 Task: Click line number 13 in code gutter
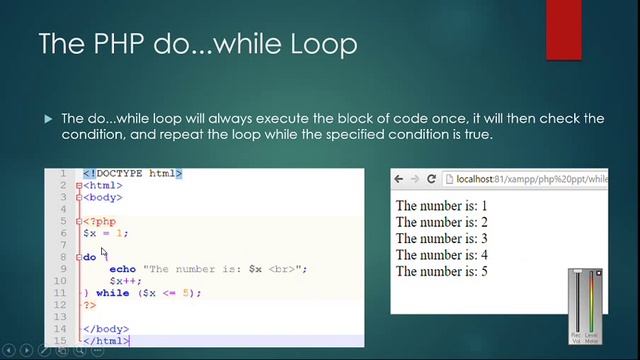coord(60,317)
